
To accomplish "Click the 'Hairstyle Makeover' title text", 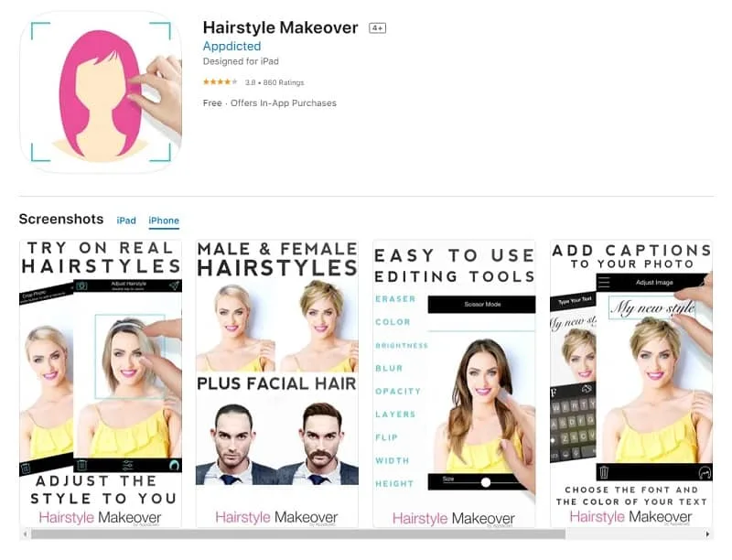I will point(280,27).
